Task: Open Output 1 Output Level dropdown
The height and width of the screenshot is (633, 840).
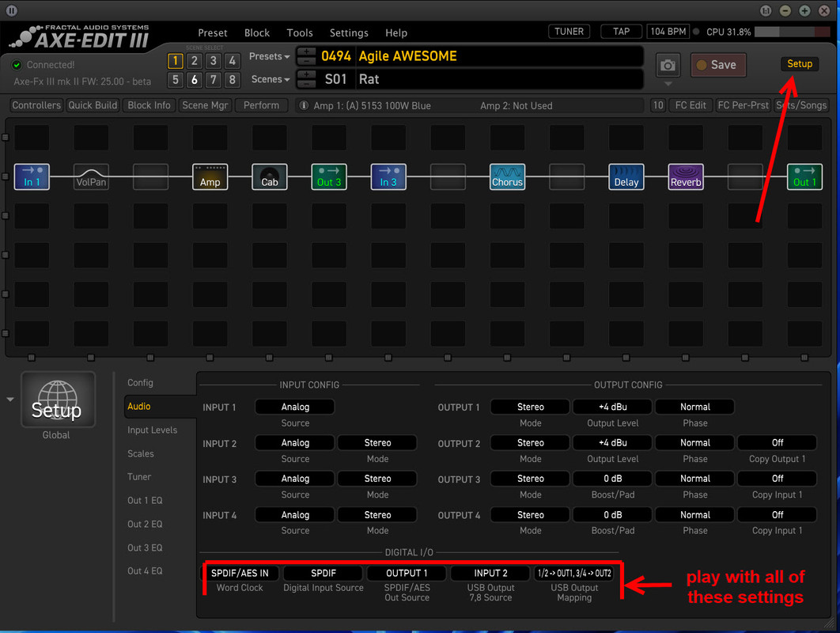Action: point(613,407)
